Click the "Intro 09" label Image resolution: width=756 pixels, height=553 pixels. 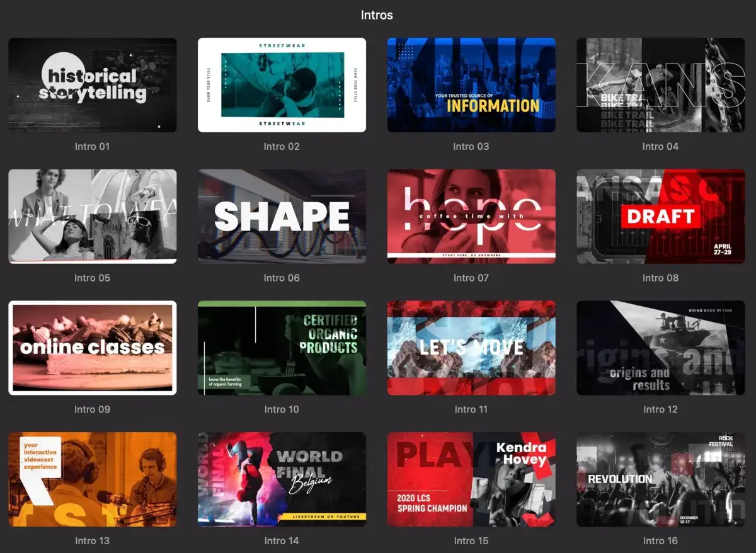(92, 409)
